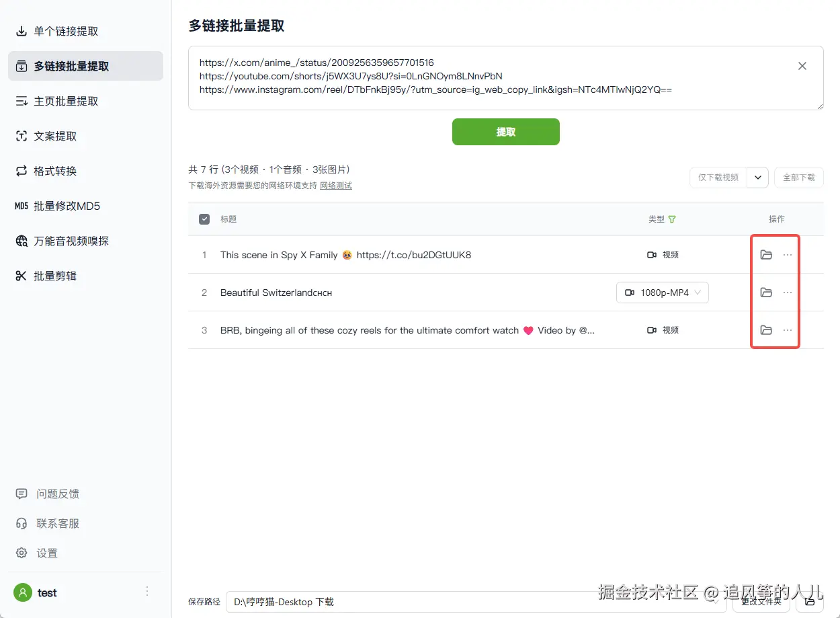Open more options for Beautiful Switzerland row

coord(788,293)
